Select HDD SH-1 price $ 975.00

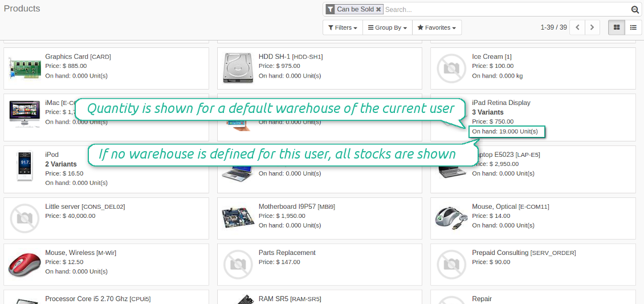point(279,66)
